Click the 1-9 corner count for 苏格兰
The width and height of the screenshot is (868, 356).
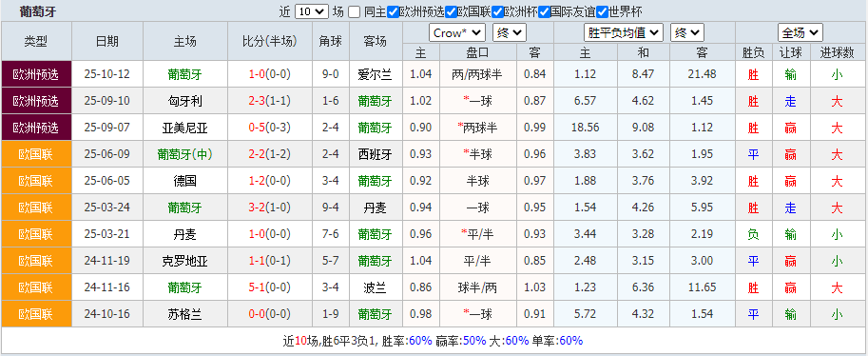[331, 314]
